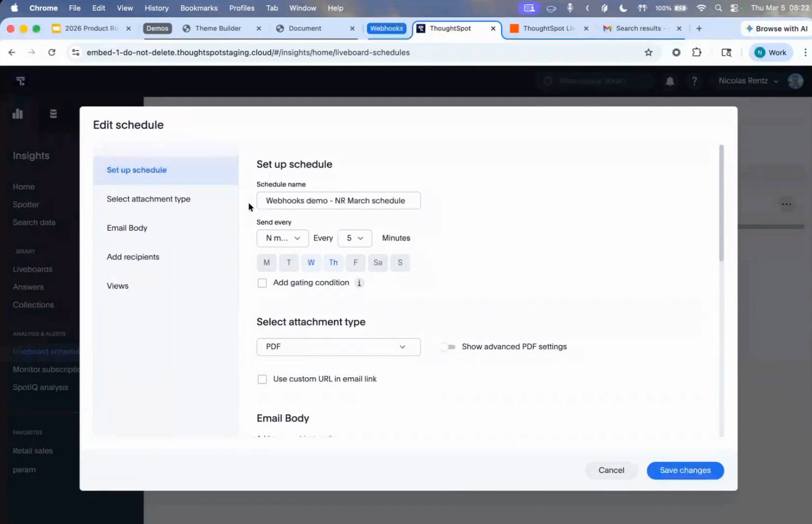Screen dimensions: 812x524
Task: Click the dialog's vertical scrollbar
Action: [721, 203]
